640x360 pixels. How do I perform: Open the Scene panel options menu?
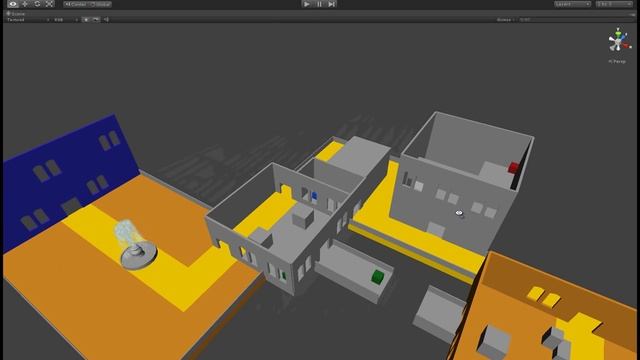click(x=632, y=14)
